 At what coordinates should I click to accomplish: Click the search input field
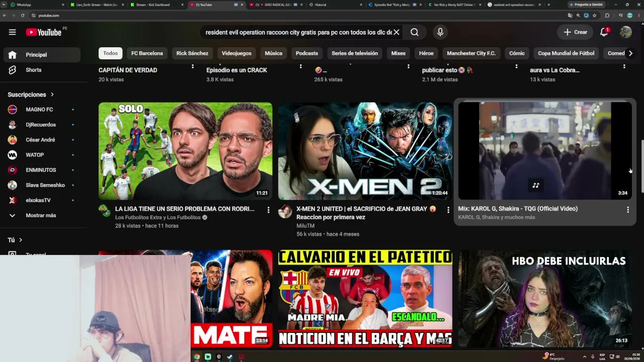point(297,32)
